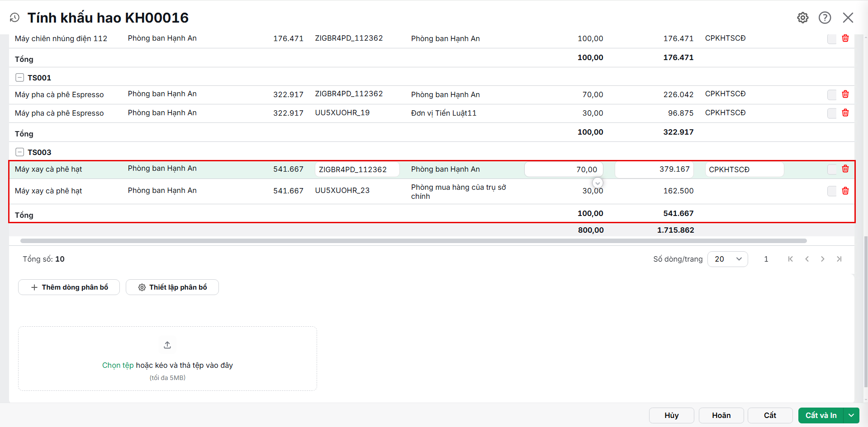The image size is (868, 427).
Task: Delete the Máy chiên nhúng điện 112 row
Action: click(845, 38)
